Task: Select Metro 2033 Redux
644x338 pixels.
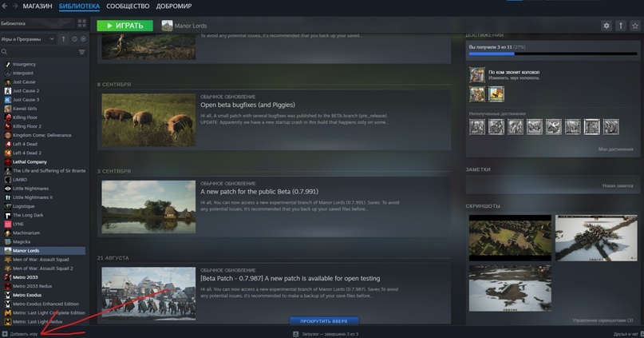Action: click(x=33, y=286)
